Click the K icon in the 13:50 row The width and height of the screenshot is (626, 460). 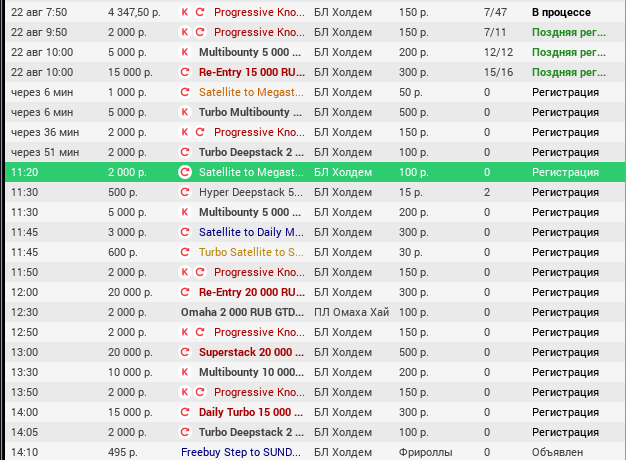[x=184, y=392]
